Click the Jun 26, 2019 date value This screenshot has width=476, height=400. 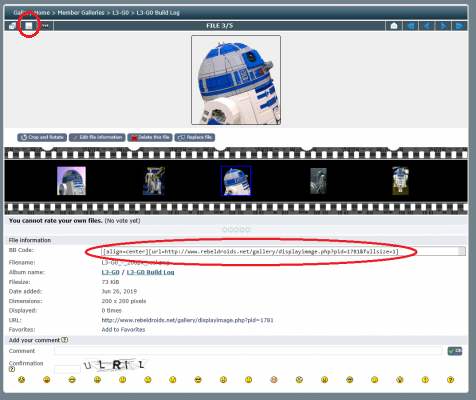click(x=119, y=291)
